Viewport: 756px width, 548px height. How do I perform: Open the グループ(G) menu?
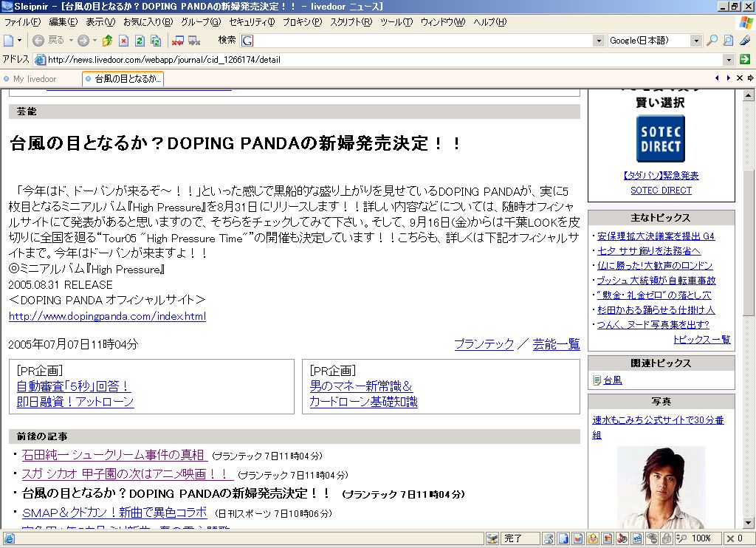201,22
